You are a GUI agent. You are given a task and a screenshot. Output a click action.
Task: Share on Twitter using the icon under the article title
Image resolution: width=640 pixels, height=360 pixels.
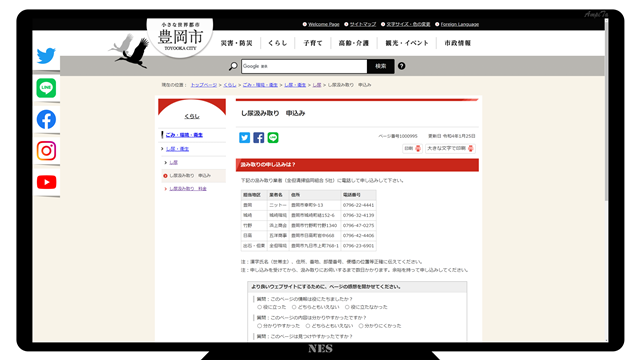tap(244, 138)
